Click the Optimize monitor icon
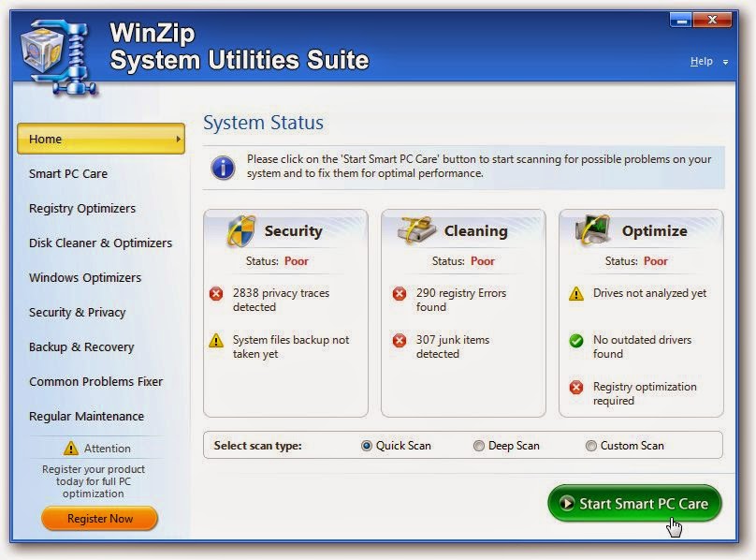 click(x=592, y=229)
